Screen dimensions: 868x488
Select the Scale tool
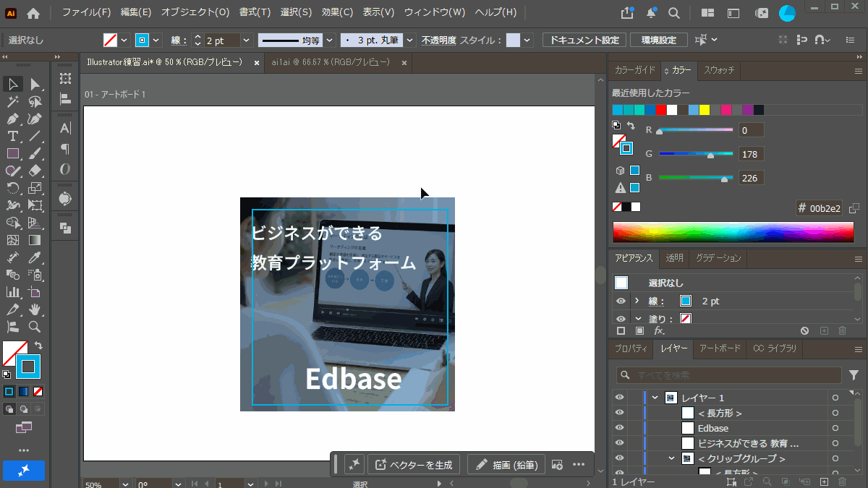point(35,188)
